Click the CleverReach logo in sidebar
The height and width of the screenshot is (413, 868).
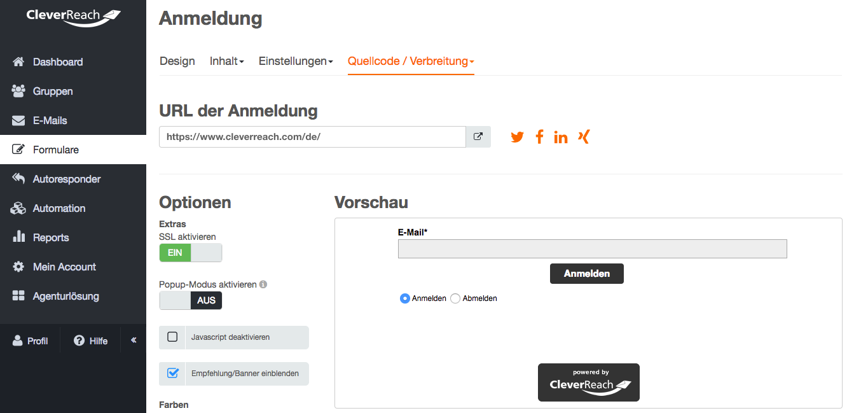pos(73,17)
